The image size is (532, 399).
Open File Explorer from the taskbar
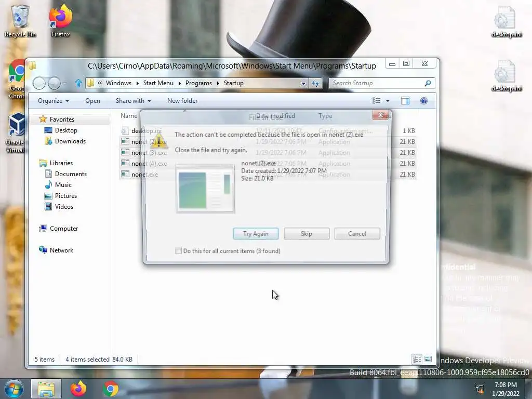click(46, 389)
